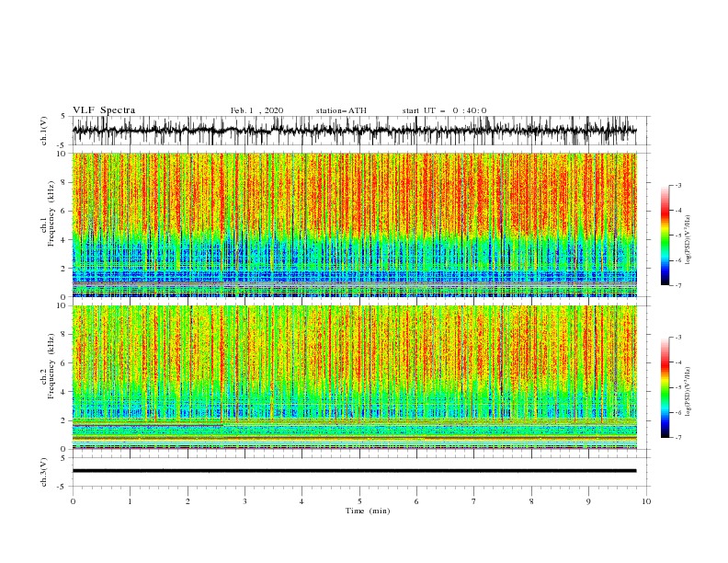728x563 pixels.
Task: Click the ch.1 spectrogram color bar
Action: [665, 236]
